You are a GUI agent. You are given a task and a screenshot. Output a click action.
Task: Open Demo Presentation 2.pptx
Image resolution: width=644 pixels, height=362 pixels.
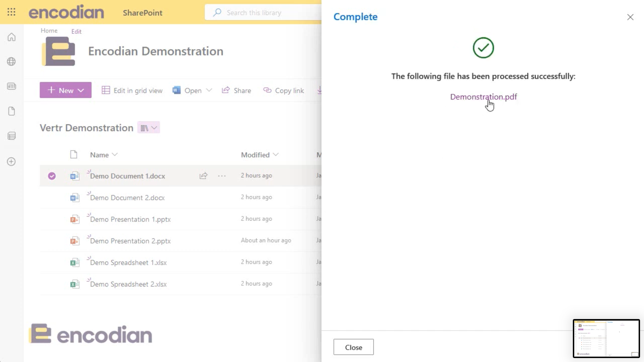pos(130,241)
